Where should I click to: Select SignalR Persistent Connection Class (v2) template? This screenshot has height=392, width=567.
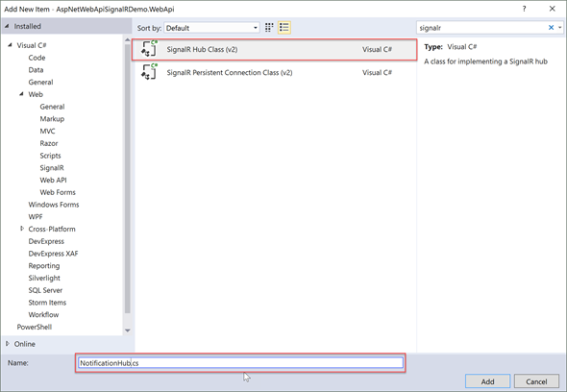[x=275, y=72]
